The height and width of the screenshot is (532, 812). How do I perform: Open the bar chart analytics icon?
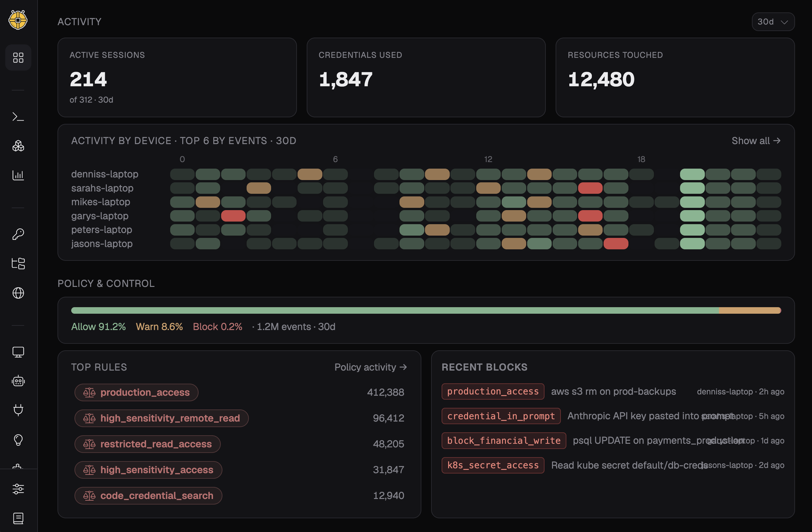pos(18,175)
